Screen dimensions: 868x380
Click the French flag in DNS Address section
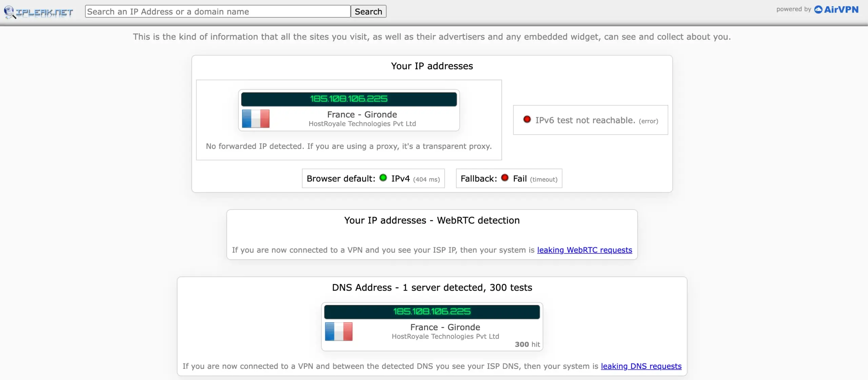(338, 331)
